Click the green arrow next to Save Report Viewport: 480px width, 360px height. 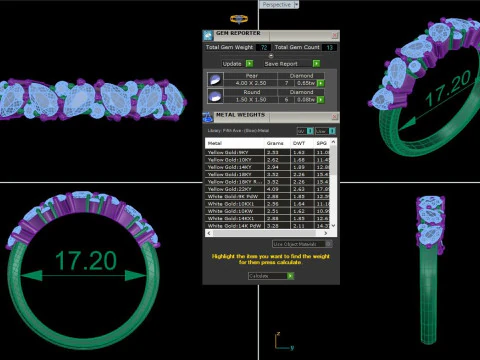316,63
